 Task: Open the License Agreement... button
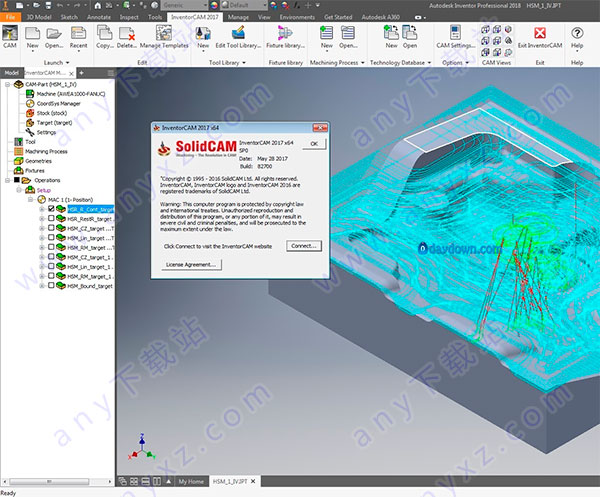(x=191, y=265)
